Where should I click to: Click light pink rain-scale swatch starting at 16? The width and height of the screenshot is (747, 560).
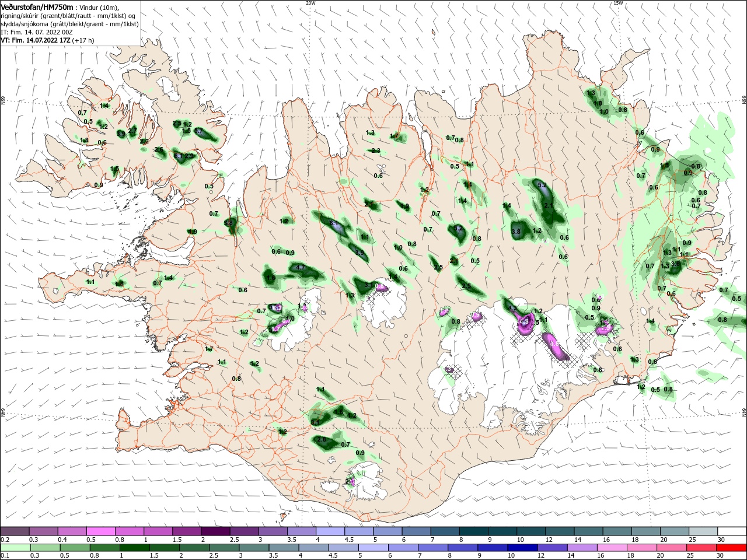(612, 548)
